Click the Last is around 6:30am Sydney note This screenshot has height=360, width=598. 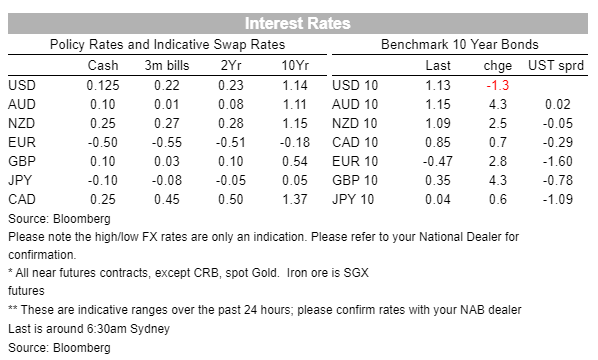click(89, 329)
